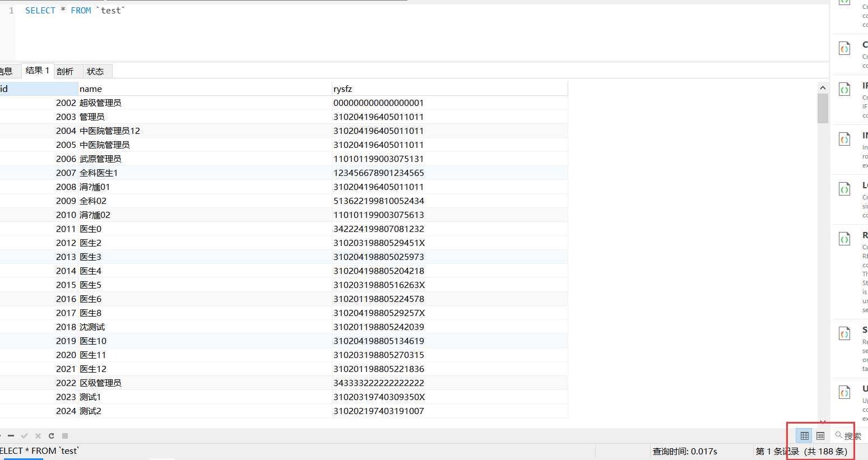This screenshot has height=460, width=868.
Task: Select the name cell '全科02'
Action: (205, 201)
